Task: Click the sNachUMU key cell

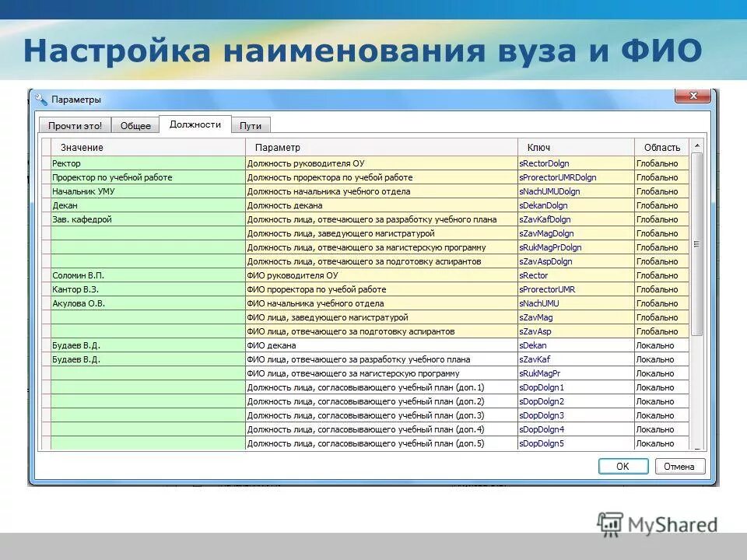Action: [576, 303]
